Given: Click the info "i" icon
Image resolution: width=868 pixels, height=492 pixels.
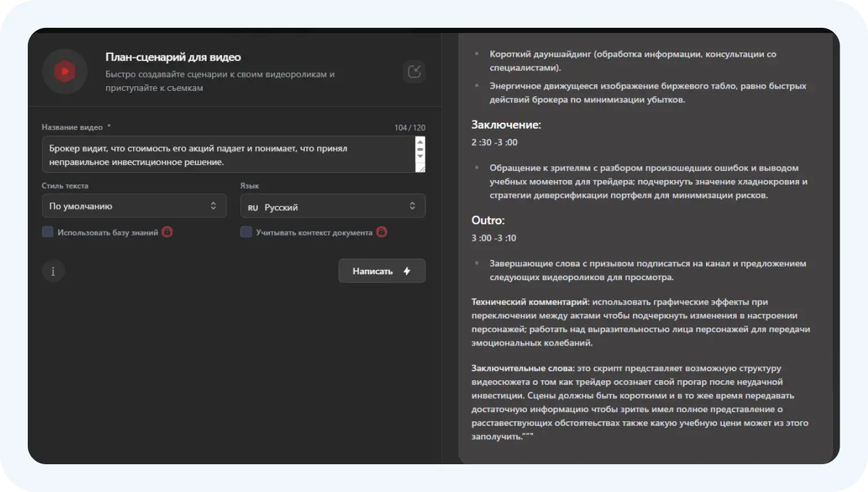Looking at the screenshot, I should coord(53,271).
